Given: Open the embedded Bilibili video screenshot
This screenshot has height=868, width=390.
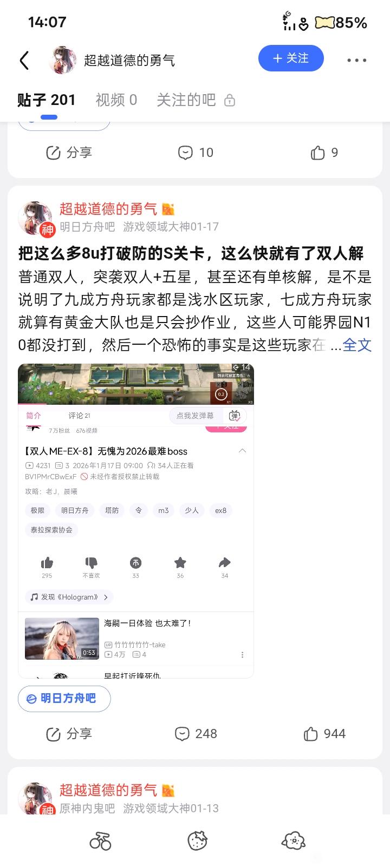Looking at the screenshot, I should click(136, 521).
